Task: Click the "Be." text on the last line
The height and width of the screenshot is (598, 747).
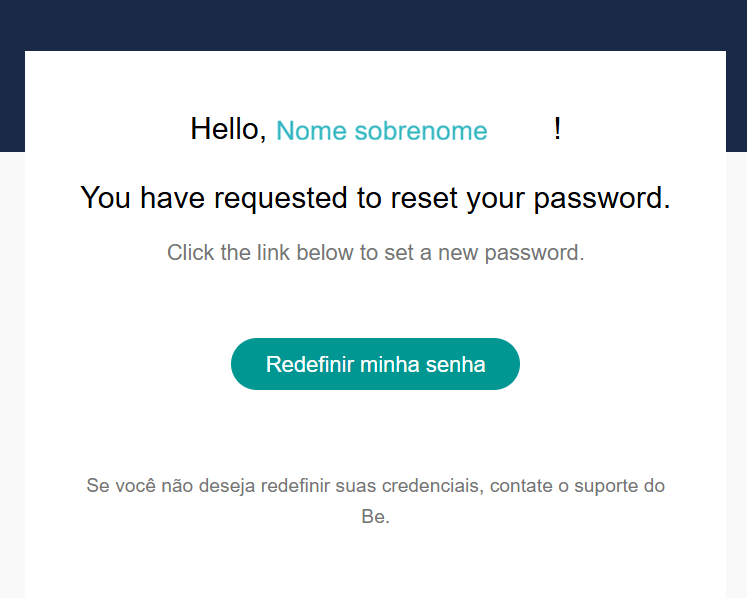Action: point(375,518)
